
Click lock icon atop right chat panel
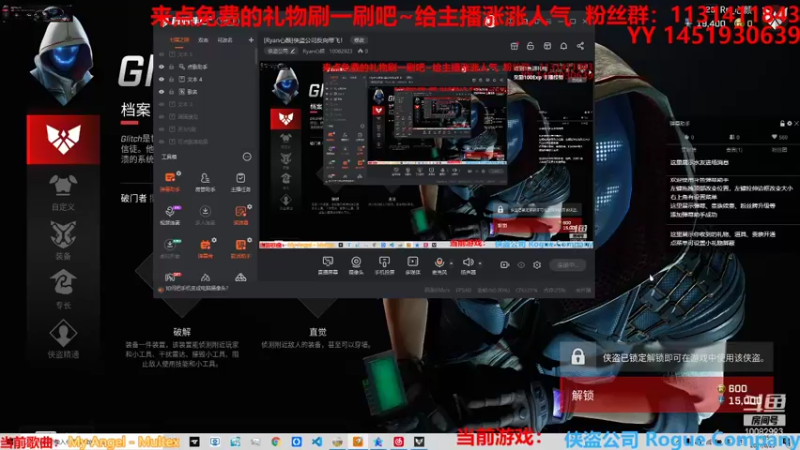tap(782, 123)
